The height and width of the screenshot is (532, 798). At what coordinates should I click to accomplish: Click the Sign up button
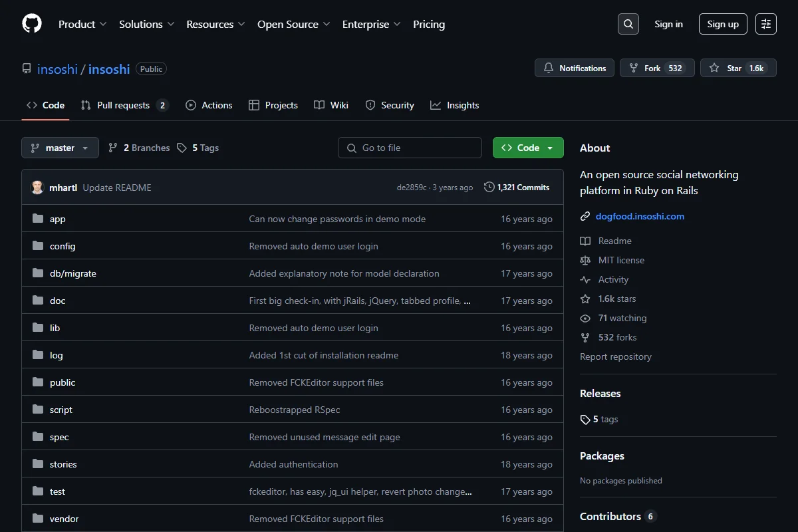723,24
